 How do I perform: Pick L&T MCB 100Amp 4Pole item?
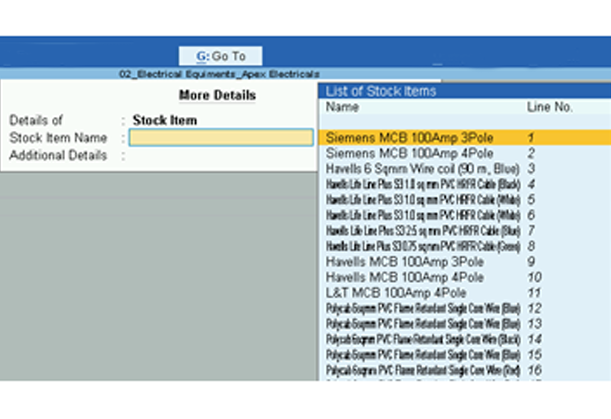[464, 293]
